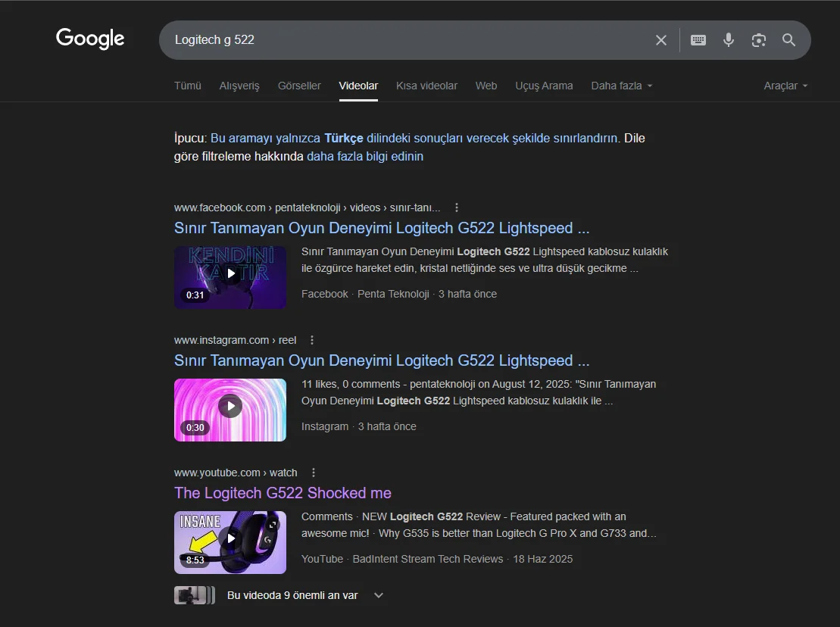Viewport: 840px width, 627px height.
Task: Open the Araçlar dropdown
Action: point(785,86)
